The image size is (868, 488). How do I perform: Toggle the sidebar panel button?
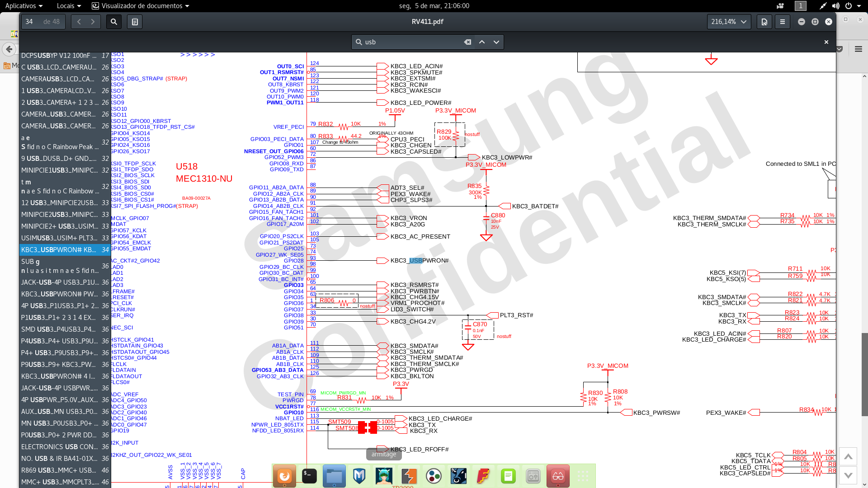point(135,22)
